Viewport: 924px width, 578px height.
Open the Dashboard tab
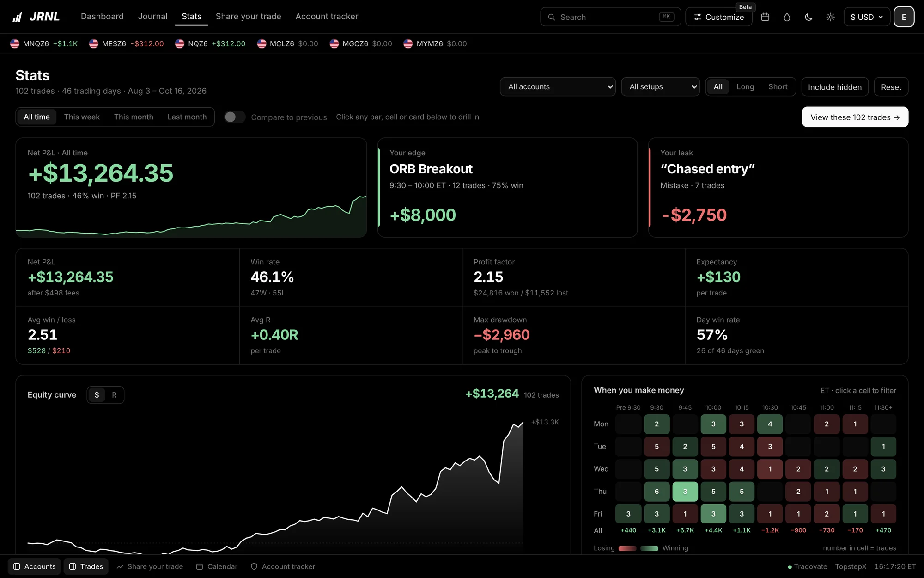point(102,17)
